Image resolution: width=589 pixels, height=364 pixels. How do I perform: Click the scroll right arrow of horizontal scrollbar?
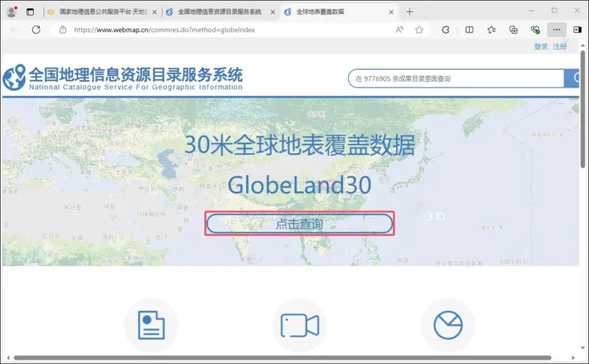tap(574, 357)
